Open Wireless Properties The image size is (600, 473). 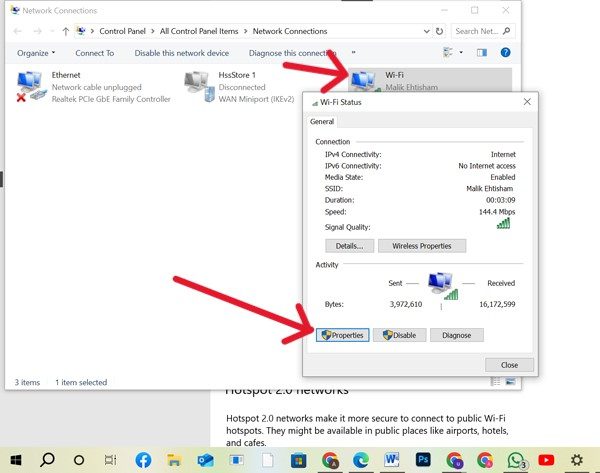click(x=422, y=246)
